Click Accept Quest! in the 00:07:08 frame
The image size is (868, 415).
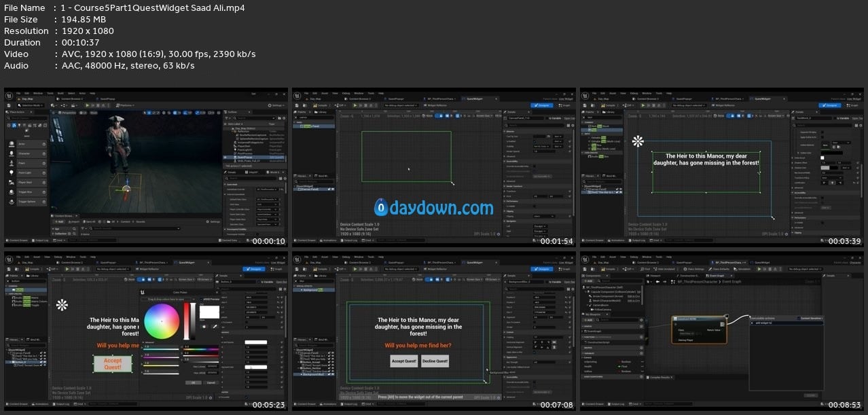[x=404, y=361]
